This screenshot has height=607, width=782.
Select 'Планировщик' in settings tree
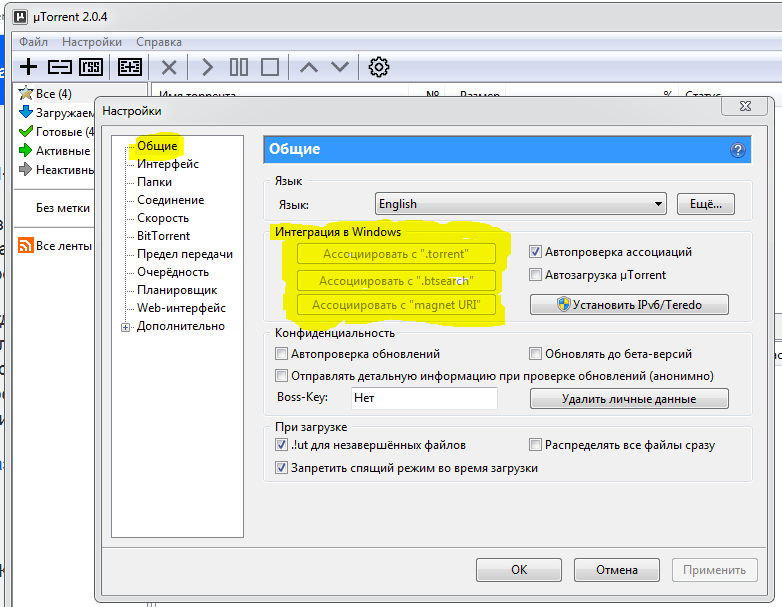click(x=177, y=290)
